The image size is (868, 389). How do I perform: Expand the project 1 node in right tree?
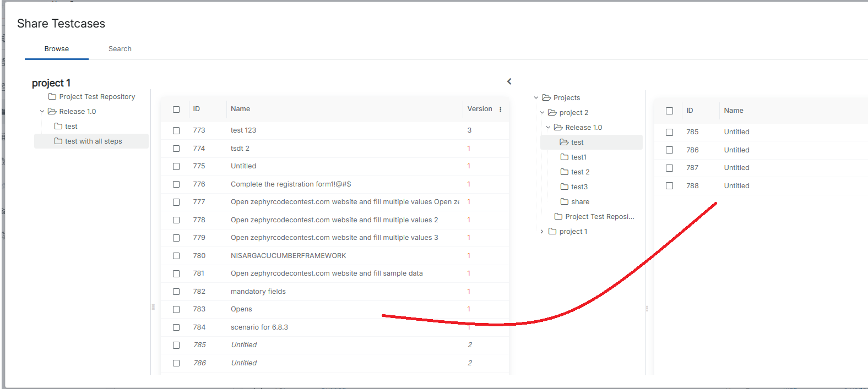[x=542, y=232]
